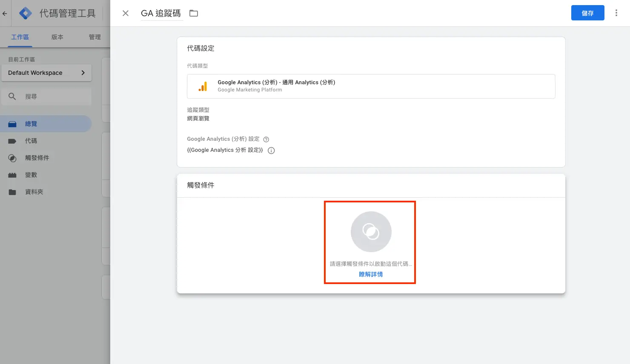The image size is (630, 364).
Task: Switch to the 管理 tab
Action: [95, 37]
